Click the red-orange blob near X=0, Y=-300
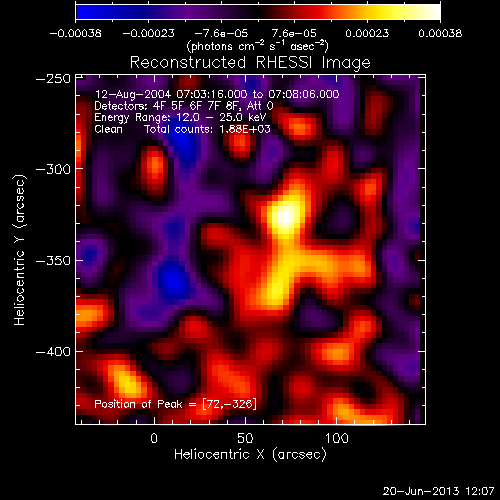 coord(154,168)
